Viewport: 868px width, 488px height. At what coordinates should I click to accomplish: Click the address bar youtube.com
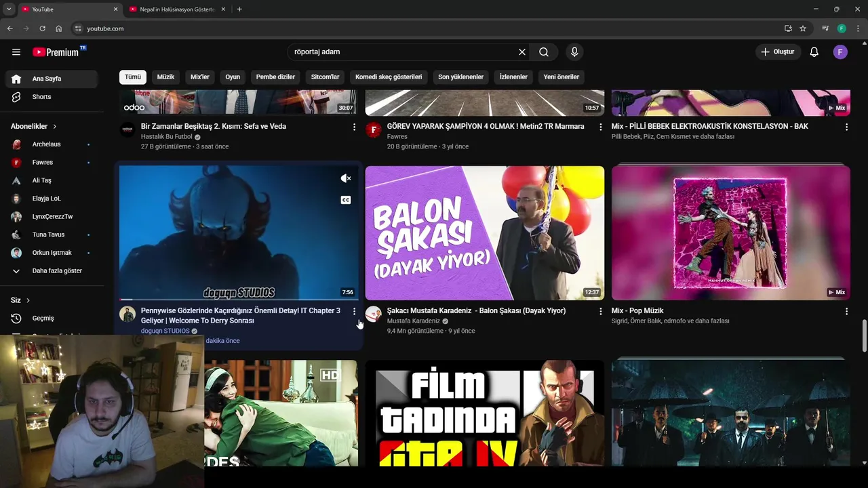[x=105, y=28]
